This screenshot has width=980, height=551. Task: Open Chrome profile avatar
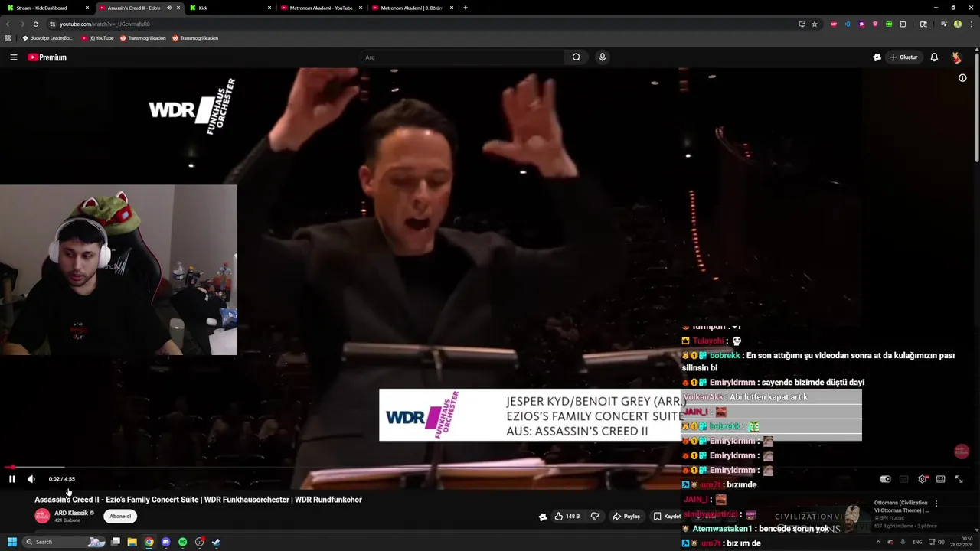958,24
